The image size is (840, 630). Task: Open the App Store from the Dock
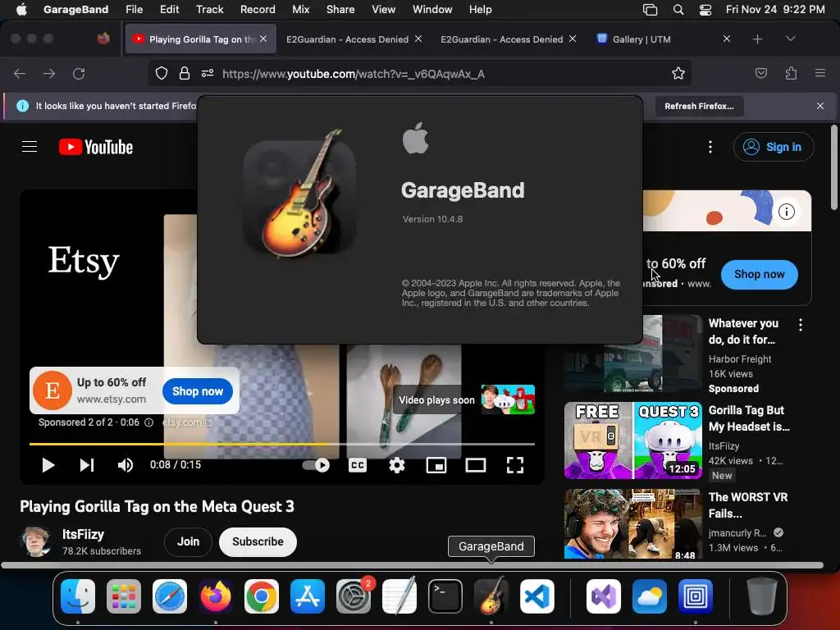pyautogui.click(x=308, y=596)
